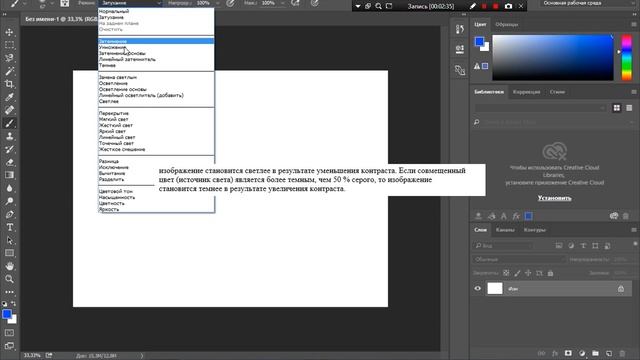The width and height of the screenshot is (640, 360).
Task: Change the screen mode
Action: click(x=9, y=346)
